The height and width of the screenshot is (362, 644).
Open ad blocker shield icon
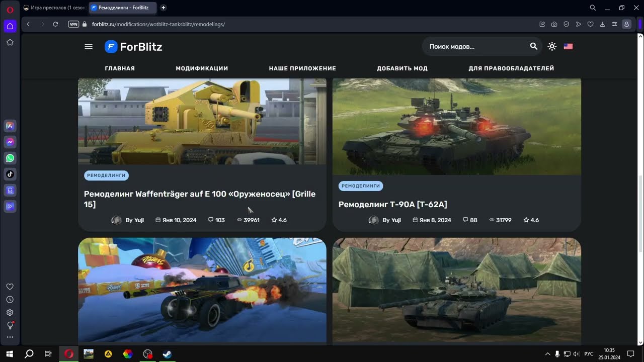[566, 24]
